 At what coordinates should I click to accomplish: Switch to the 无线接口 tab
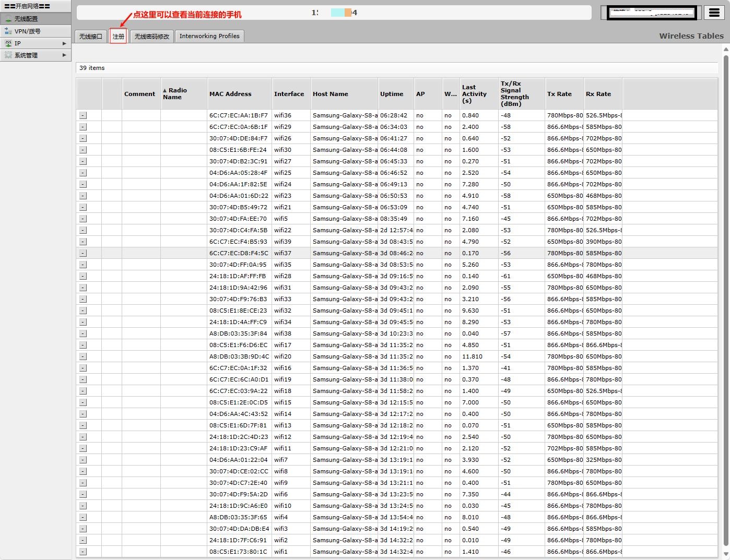point(91,37)
